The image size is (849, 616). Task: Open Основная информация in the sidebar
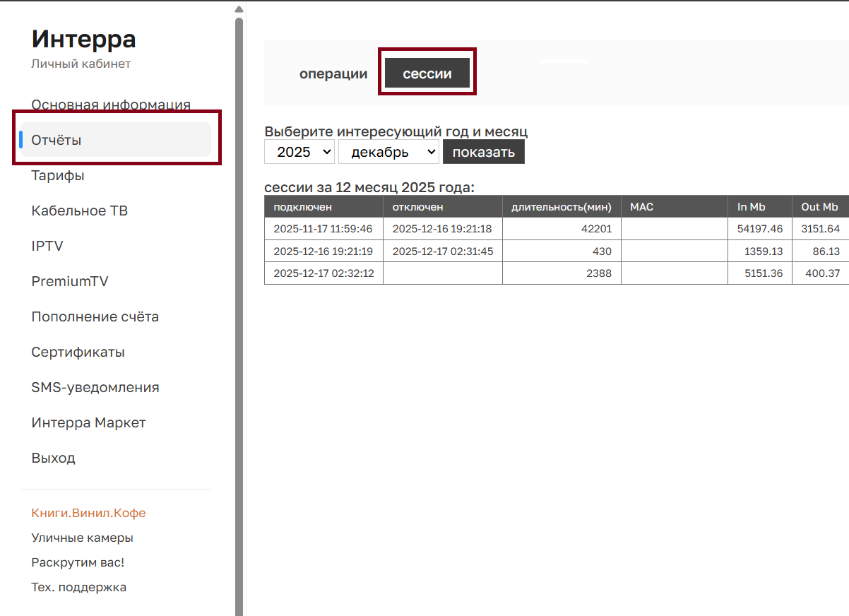(x=111, y=105)
